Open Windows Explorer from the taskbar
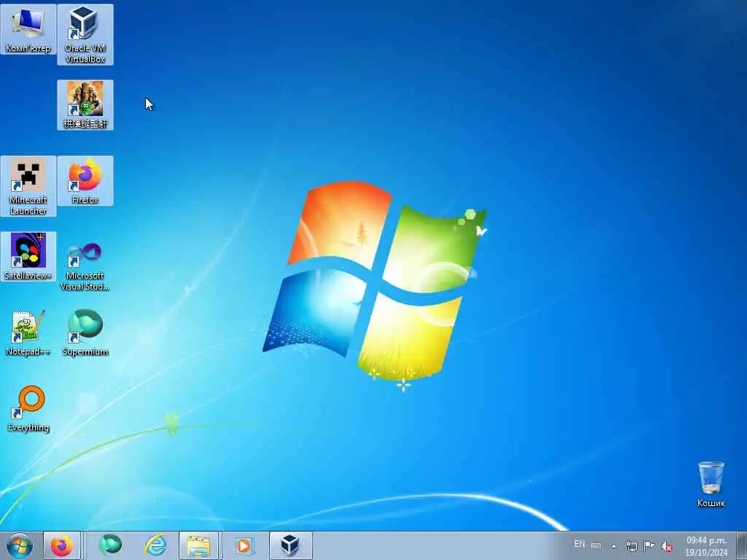 pyautogui.click(x=198, y=545)
